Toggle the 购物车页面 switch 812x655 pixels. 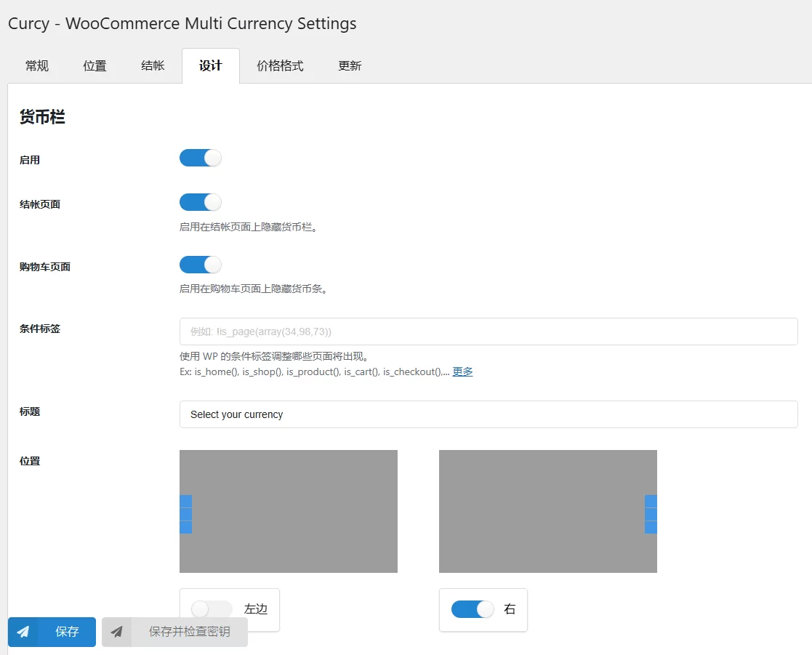201,265
